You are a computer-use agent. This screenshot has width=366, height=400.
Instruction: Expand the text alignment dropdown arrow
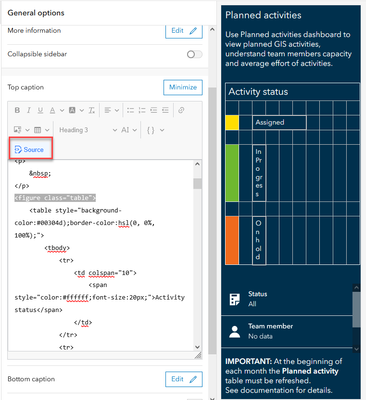tap(117, 110)
